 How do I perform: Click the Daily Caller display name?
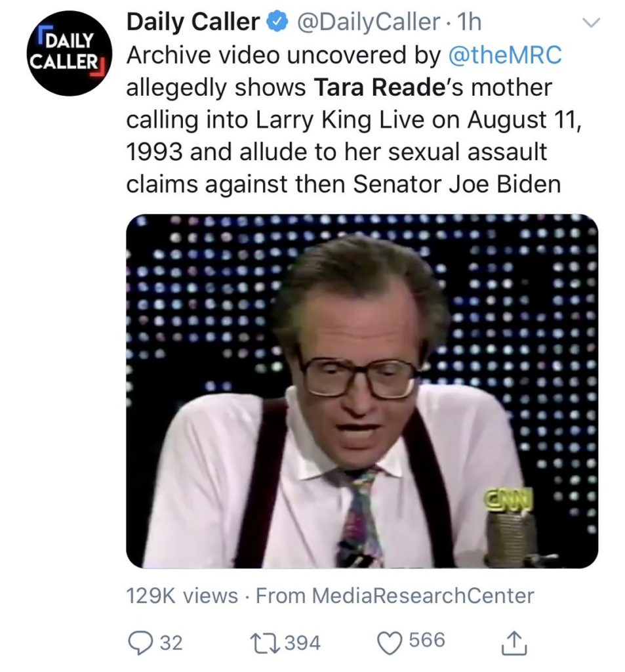pyautogui.click(x=193, y=23)
